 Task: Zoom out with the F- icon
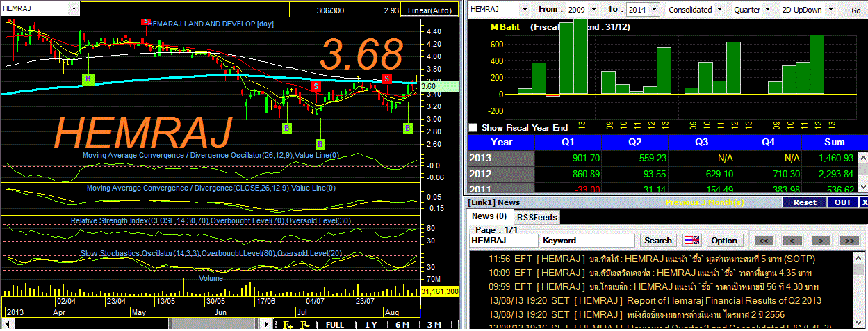pos(305,325)
